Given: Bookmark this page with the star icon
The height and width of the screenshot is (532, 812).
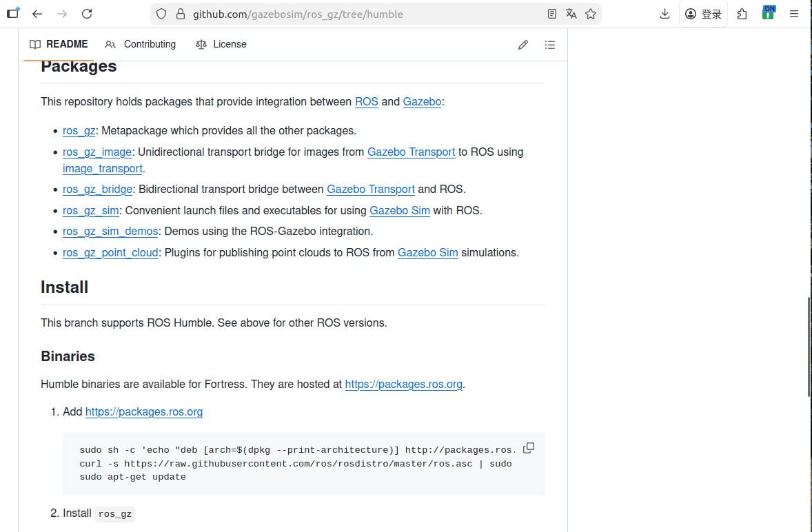Looking at the screenshot, I should [x=591, y=14].
